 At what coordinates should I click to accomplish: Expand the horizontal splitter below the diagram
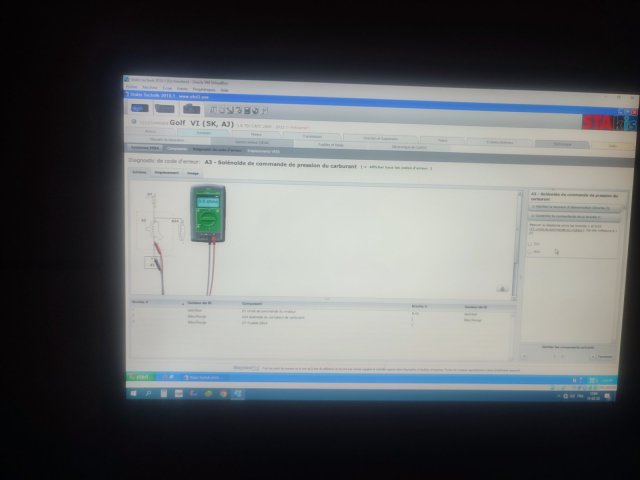pos(326,298)
